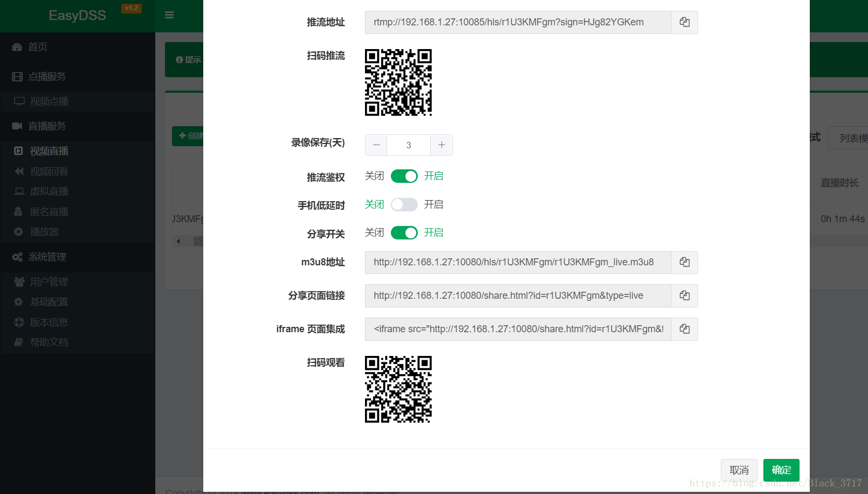Open 匿名直播 in the sidebar
This screenshot has height=494, width=868.
click(78, 212)
